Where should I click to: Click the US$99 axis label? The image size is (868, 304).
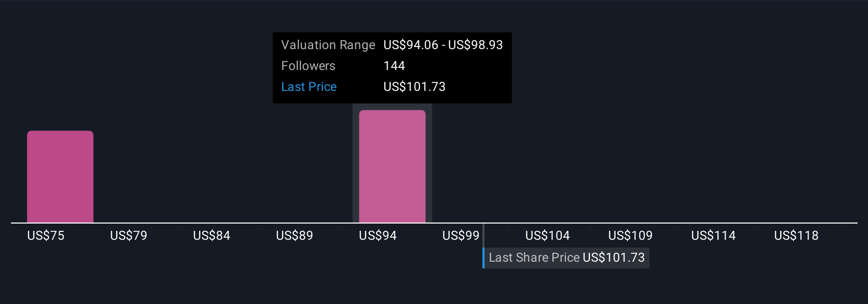pos(461,236)
